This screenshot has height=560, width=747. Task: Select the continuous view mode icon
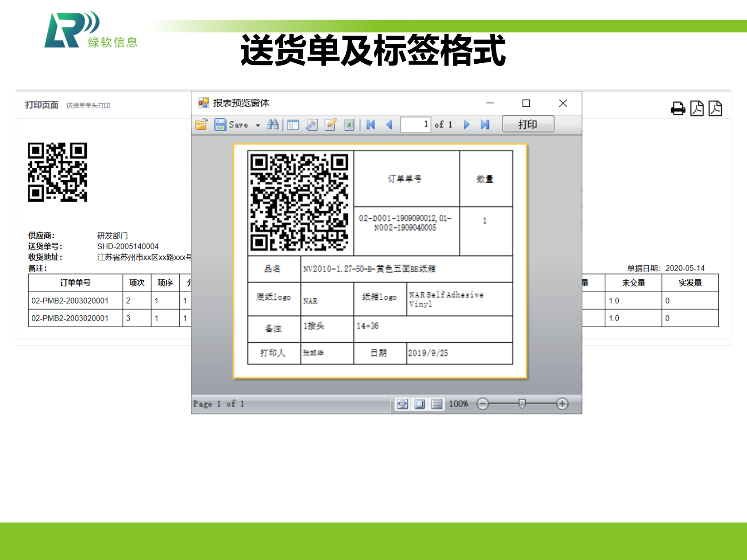point(437,404)
